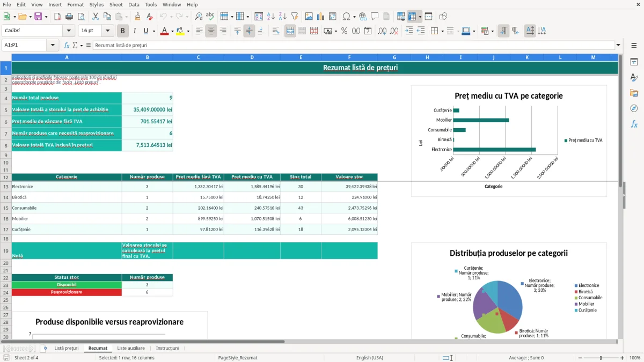Toggle Underline formatting

click(x=146, y=31)
